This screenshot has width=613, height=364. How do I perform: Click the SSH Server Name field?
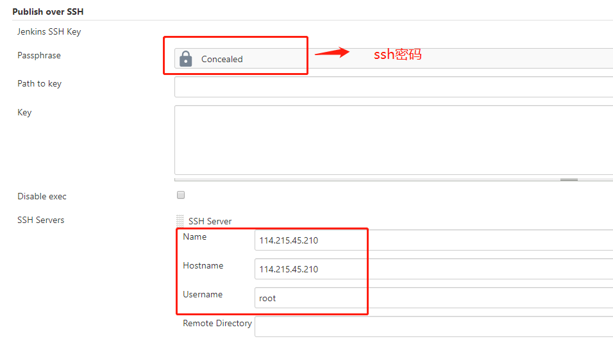[433, 240]
